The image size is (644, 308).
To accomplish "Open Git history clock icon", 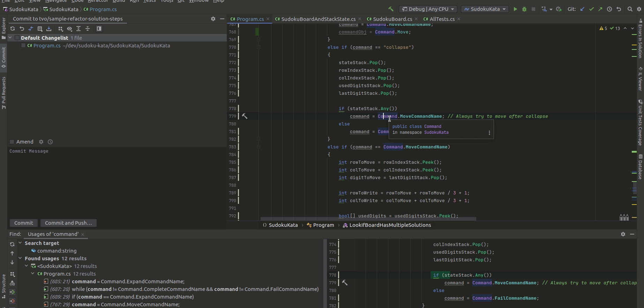I will tap(609, 9).
